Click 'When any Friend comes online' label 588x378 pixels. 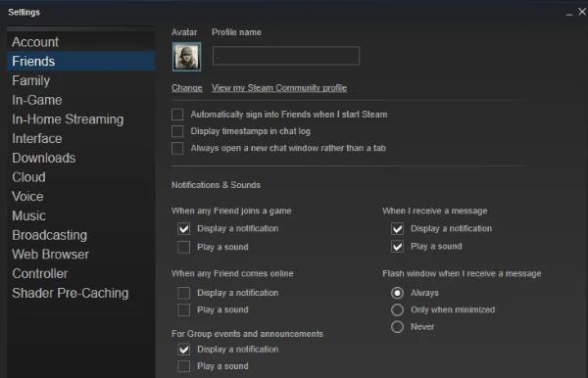232,274
